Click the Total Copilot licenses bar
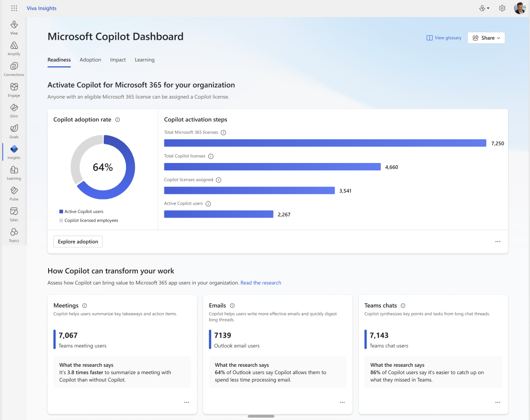 273,167
